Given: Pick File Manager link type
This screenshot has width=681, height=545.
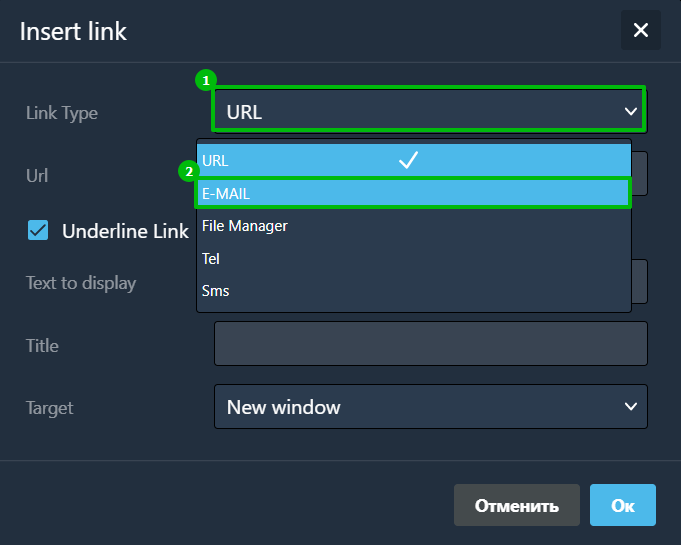Looking at the screenshot, I should coord(414,226).
